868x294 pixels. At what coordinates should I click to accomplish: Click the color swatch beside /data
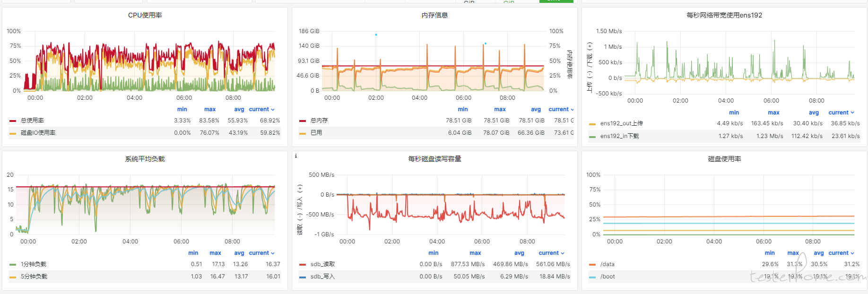click(x=592, y=264)
